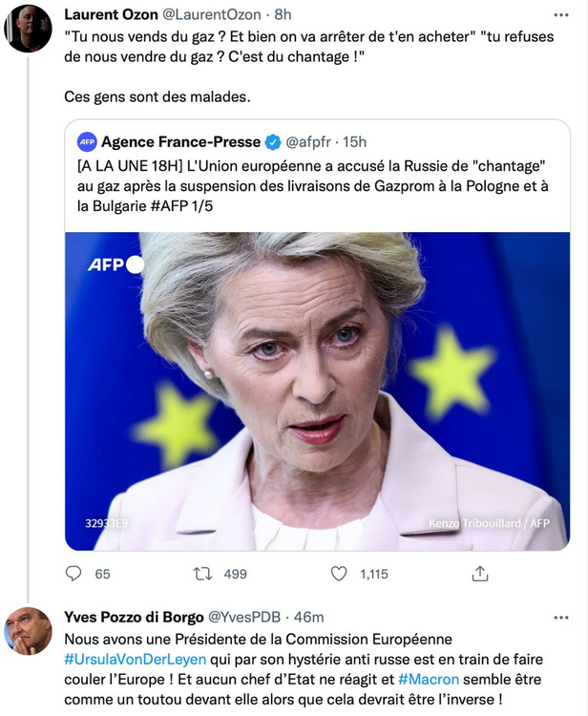The height and width of the screenshot is (716, 588).
Task: Open Yves Pozzo di Borgo's avatar
Action: pyautogui.click(x=28, y=630)
